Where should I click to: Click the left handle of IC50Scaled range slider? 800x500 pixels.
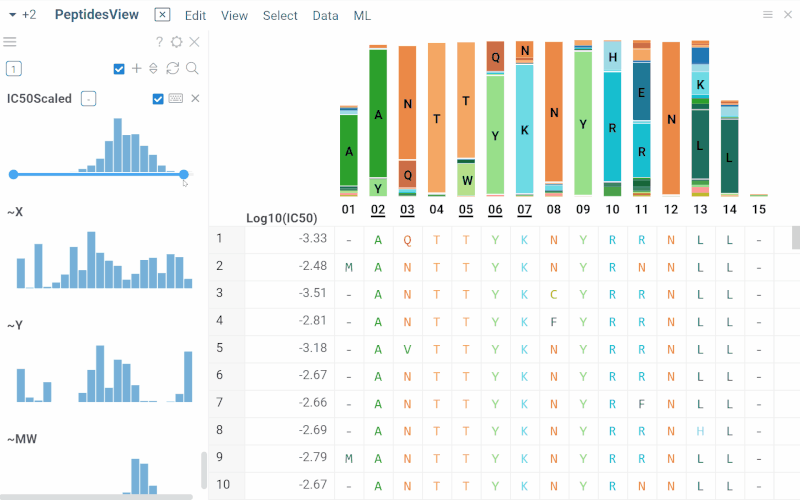[13, 174]
